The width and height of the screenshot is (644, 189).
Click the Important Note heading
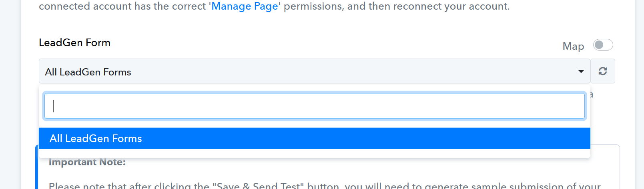(x=87, y=162)
